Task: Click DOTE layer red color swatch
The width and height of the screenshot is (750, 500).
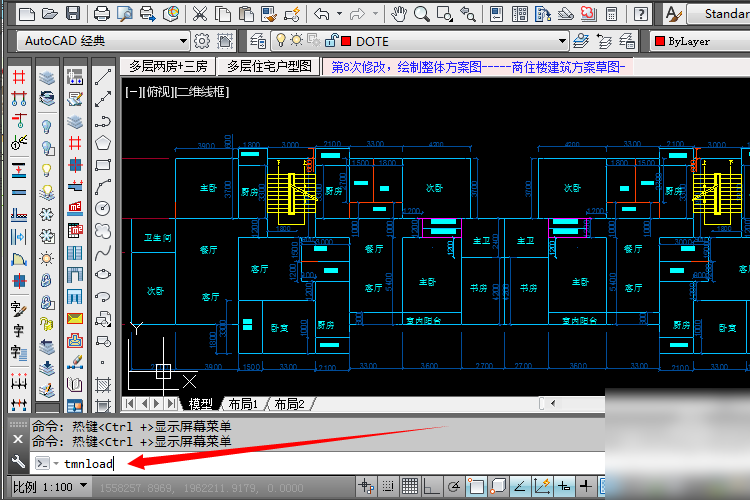Action: 346,41
